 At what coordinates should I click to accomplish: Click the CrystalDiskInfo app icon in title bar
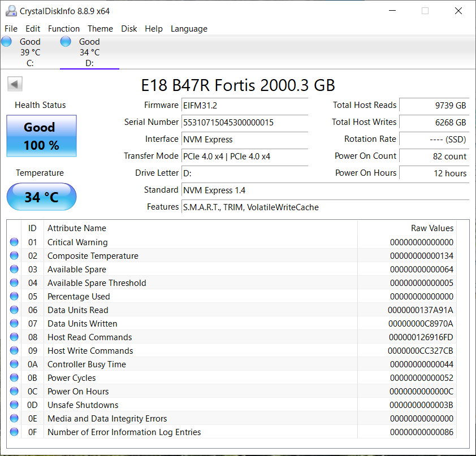pyautogui.click(x=10, y=11)
